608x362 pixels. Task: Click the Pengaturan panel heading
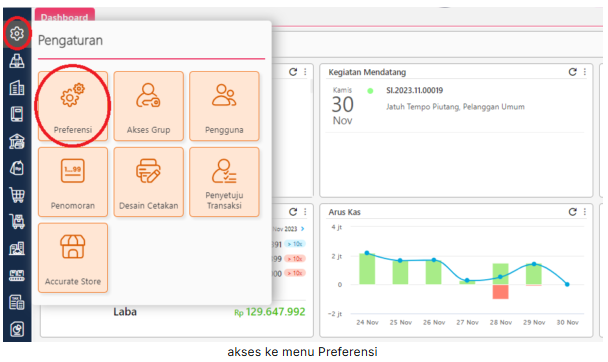point(70,40)
